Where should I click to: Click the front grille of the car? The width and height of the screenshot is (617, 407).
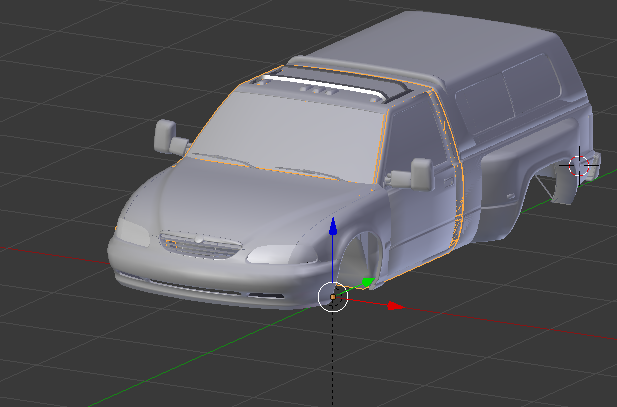pyautogui.click(x=200, y=245)
